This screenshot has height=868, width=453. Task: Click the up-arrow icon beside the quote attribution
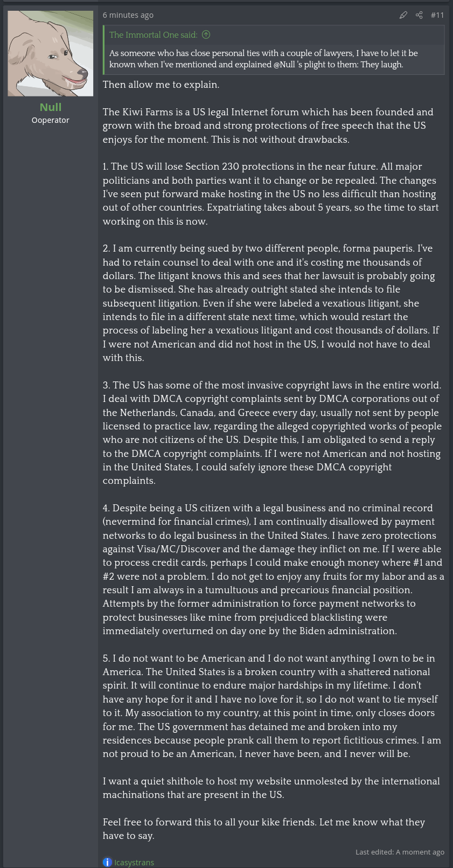[x=206, y=35]
